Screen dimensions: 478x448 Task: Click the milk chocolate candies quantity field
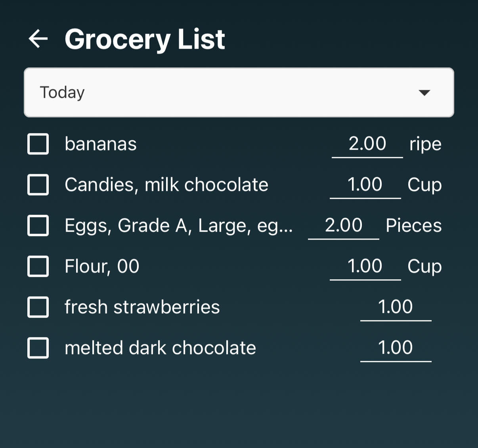pyautogui.click(x=365, y=185)
